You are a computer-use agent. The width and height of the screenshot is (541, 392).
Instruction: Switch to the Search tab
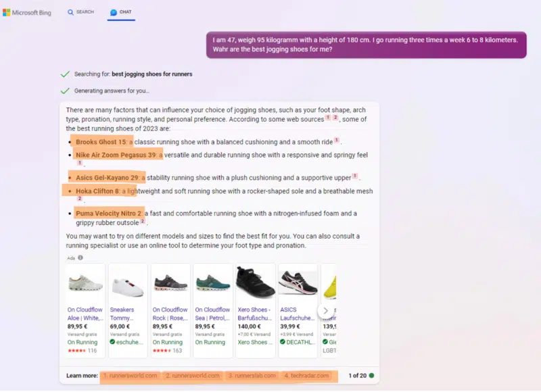pos(80,12)
